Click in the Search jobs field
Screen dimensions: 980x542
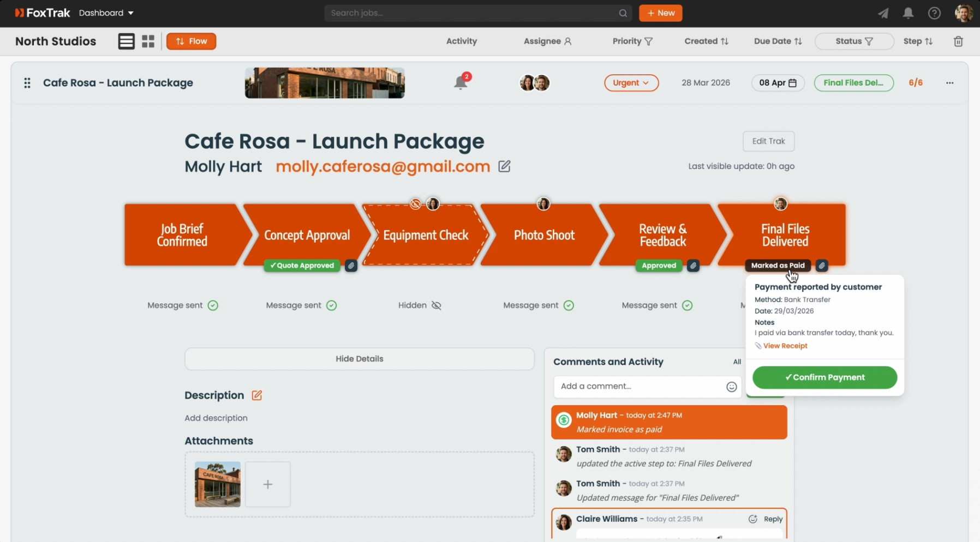pyautogui.click(x=478, y=13)
